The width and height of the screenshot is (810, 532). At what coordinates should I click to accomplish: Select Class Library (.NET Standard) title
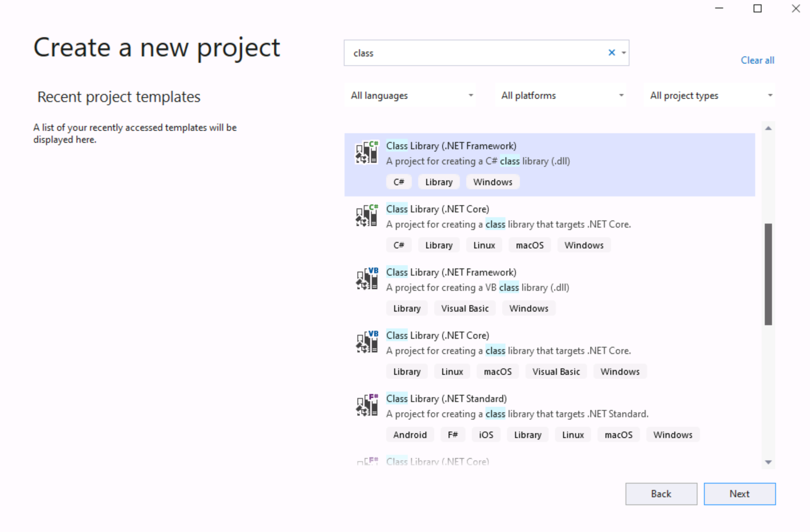pyautogui.click(x=446, y=399)
